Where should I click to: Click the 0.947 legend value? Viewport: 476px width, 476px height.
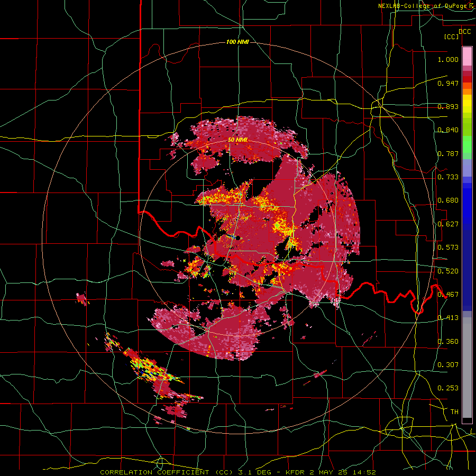[x=448, y=83]
